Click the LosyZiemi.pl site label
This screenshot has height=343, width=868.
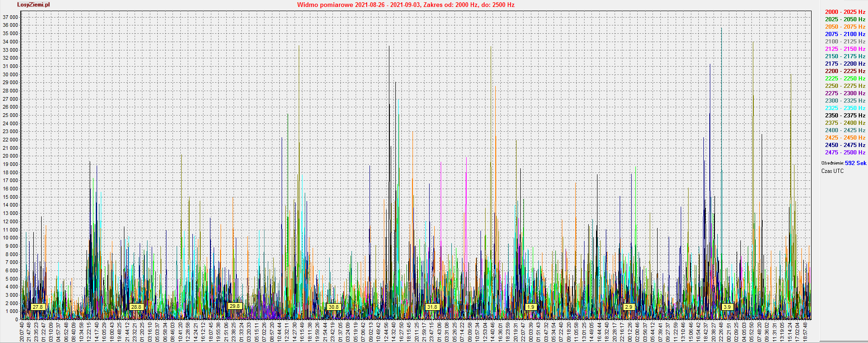[33, 5]
